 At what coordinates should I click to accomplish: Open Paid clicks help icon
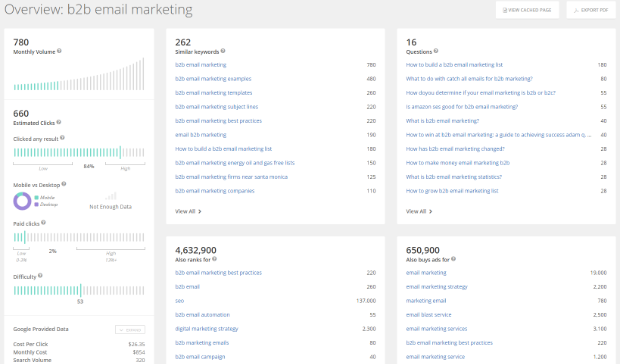point(43,223)
